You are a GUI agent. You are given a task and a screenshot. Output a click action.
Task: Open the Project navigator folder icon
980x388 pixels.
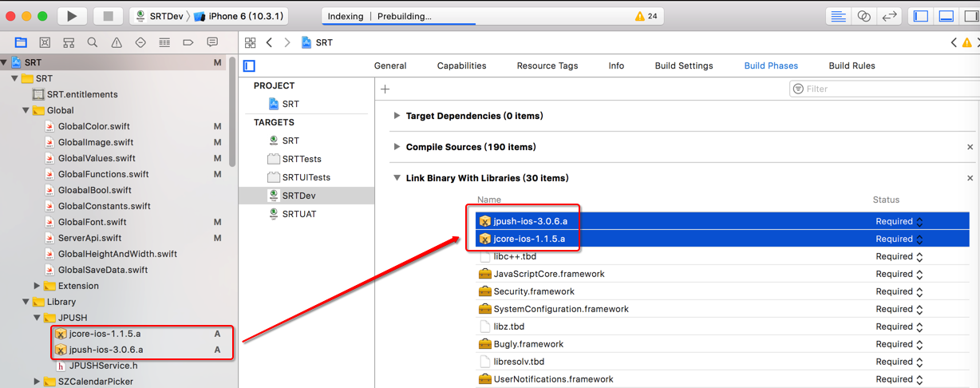point(21,42)
